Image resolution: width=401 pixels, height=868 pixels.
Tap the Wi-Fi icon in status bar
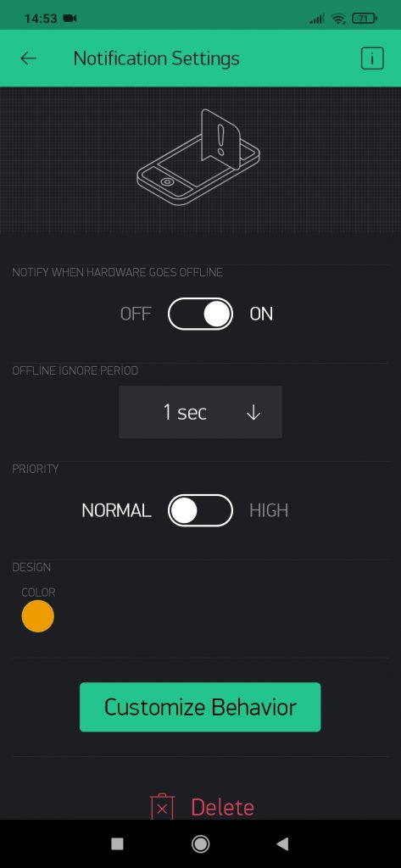coord(338,19)
